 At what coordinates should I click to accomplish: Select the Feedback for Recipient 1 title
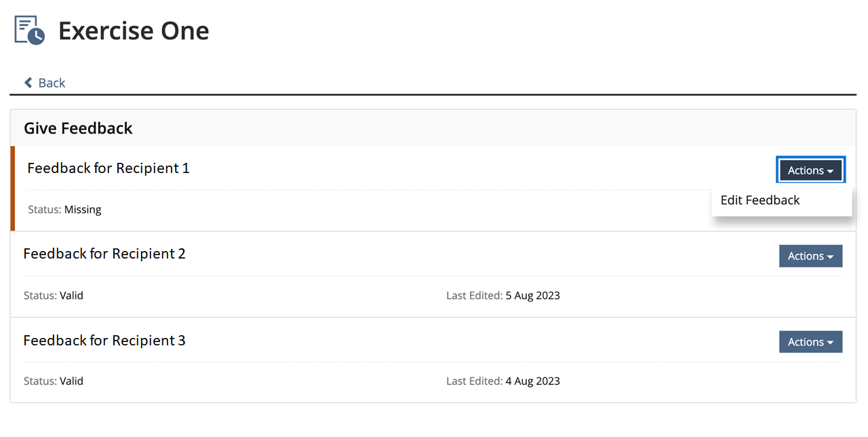[108, 168]
